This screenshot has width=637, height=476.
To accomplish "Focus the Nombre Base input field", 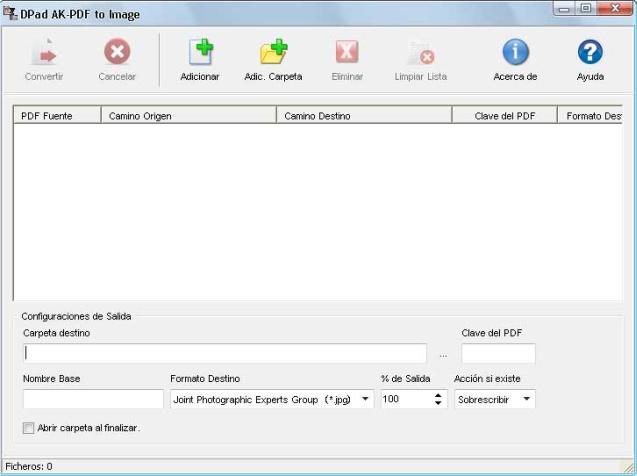I will coord(93,399).
